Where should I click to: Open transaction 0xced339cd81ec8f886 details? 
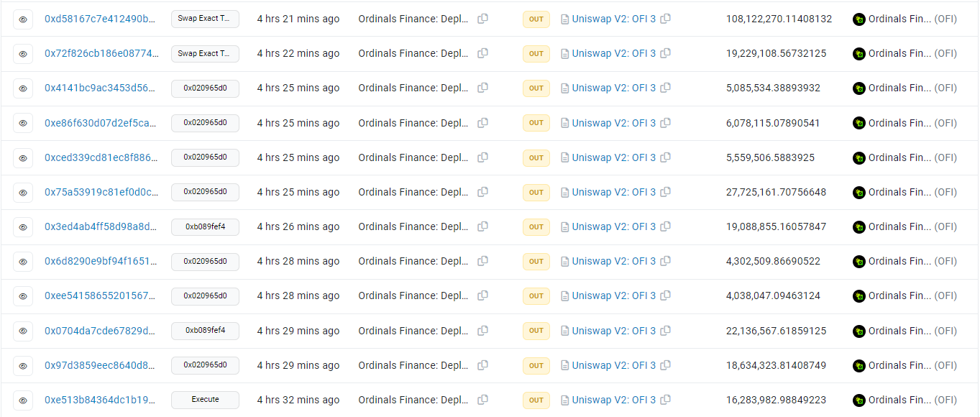click(x=100, y=157)
